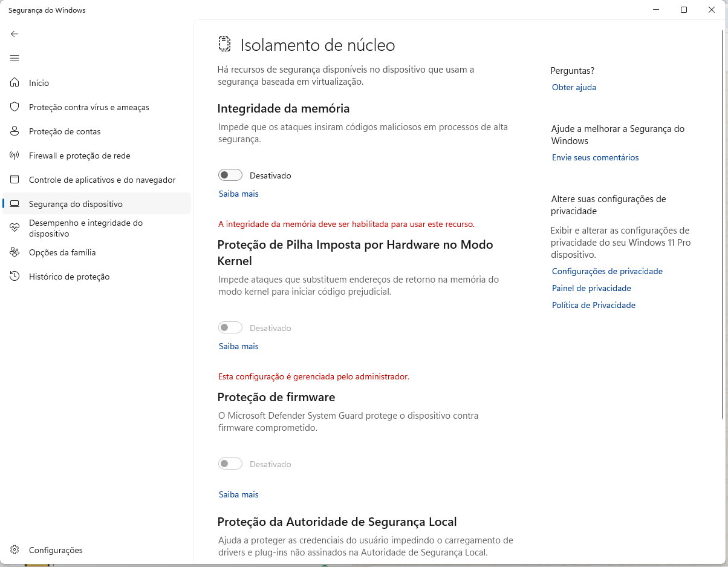
Task: Open Proteção contra vírus e ameaças
Action: (x=97, y=107)
